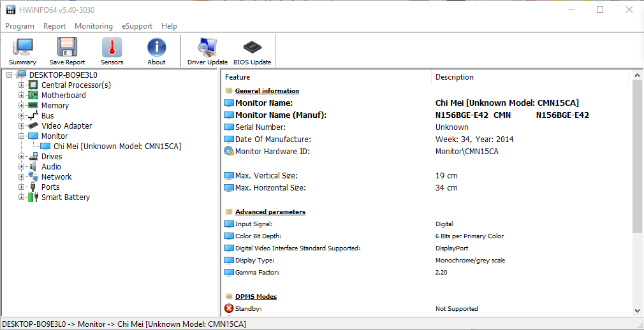Expand the Ports tree node
Viewport: 644px width, 330px height.
[22, 187]
